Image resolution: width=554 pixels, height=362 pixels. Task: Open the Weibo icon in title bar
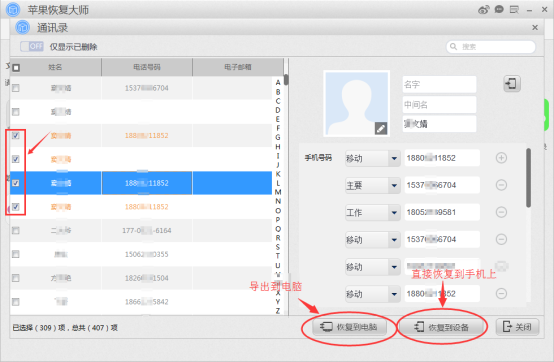tap(484, 10)
